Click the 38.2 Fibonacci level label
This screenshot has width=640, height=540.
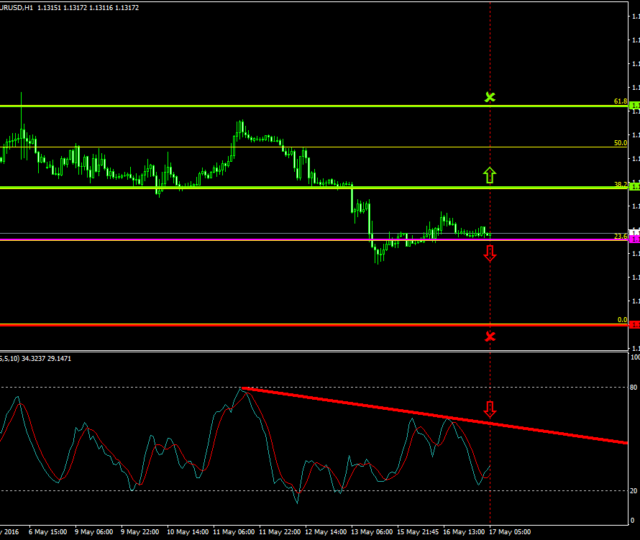pyautogui.click(x=620, y=184)
